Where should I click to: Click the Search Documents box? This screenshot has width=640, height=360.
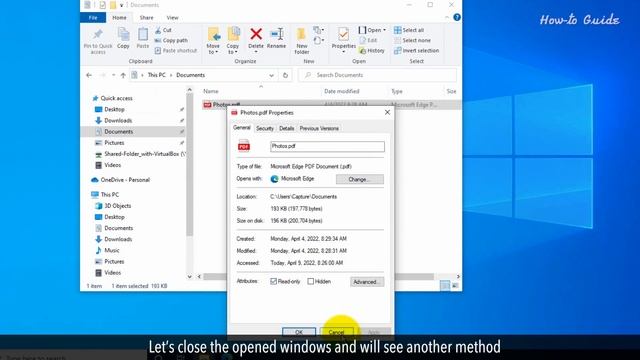click(x=378, y=75)
